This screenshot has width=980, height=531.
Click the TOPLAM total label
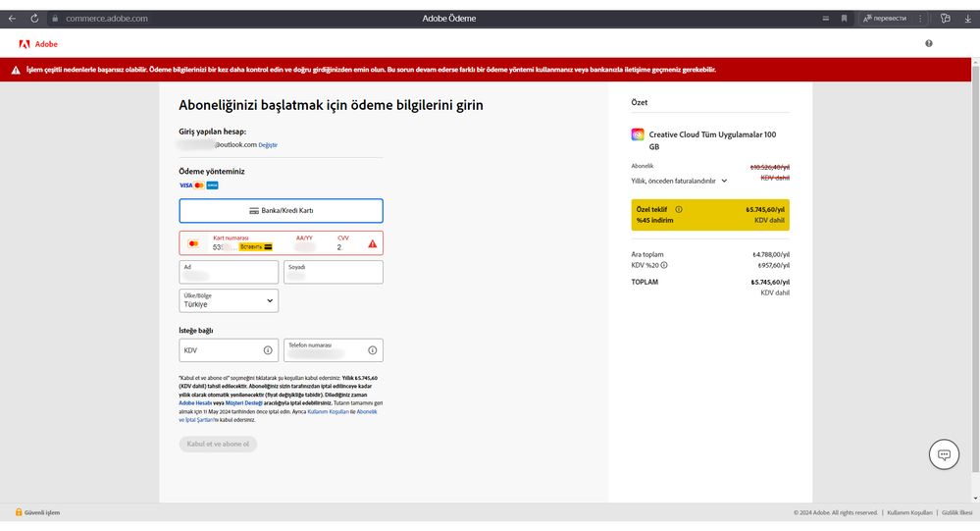tap(645, 282)
